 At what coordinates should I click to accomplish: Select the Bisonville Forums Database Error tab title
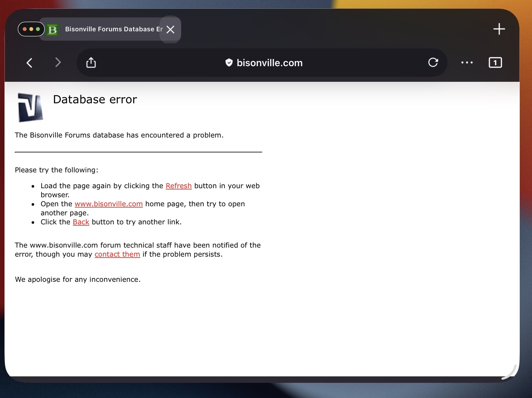click(113, 29)
